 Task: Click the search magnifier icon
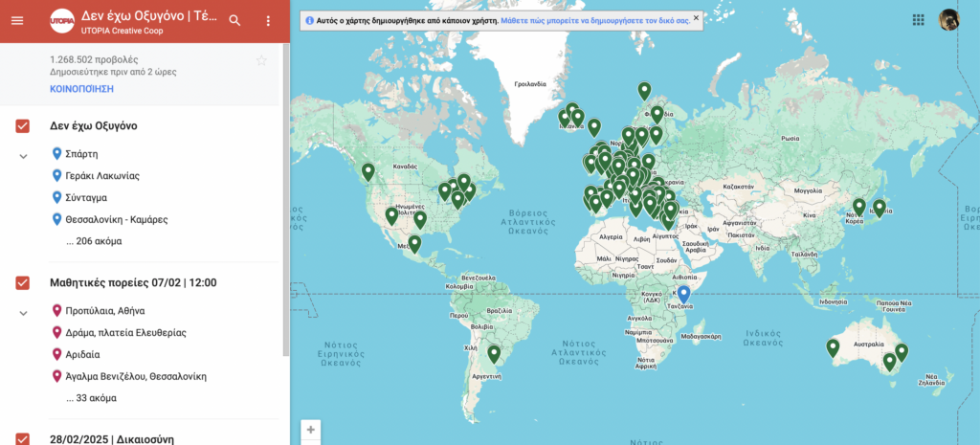click(x=235, y=20)
